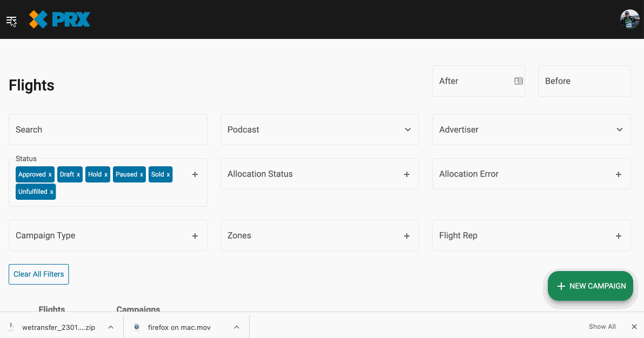The height and width of the screenshot is (338, 644).
Task: Focus the After date field
Action: (x=479, y=81)
